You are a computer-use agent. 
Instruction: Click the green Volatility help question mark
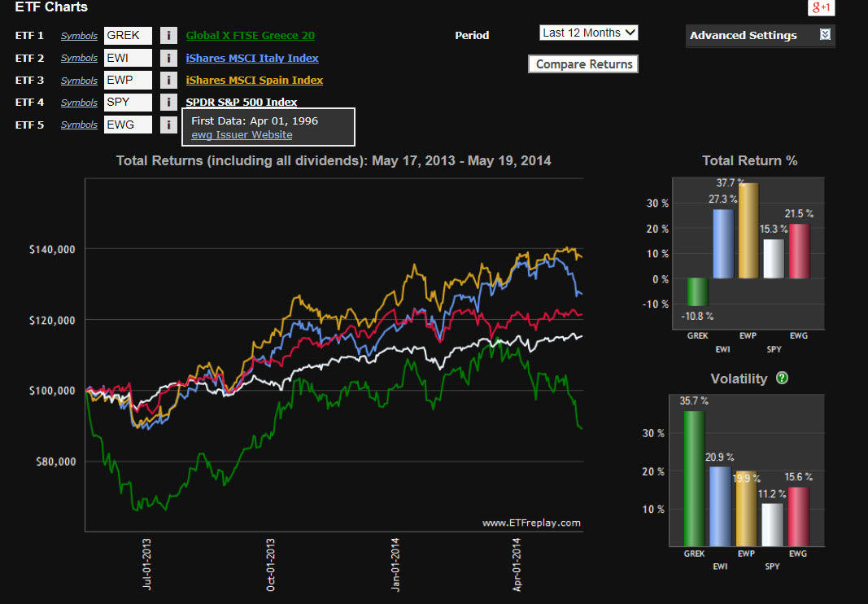783,379
